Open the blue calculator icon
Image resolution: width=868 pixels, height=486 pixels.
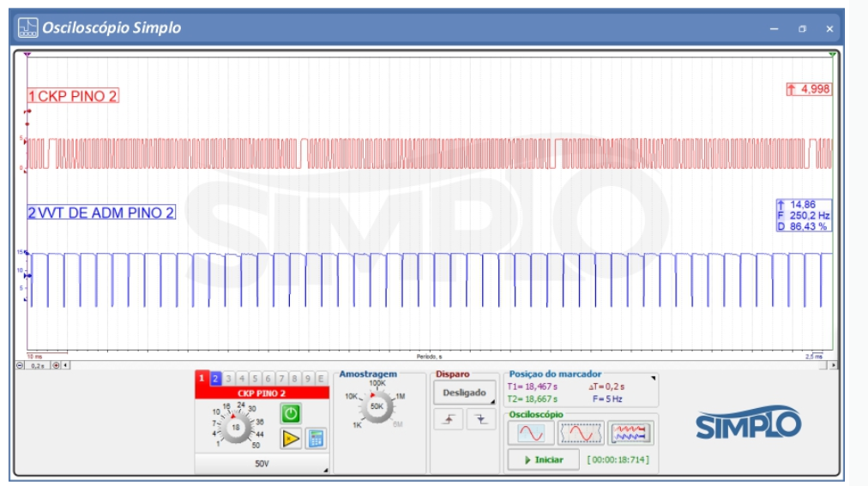point(316,439)
